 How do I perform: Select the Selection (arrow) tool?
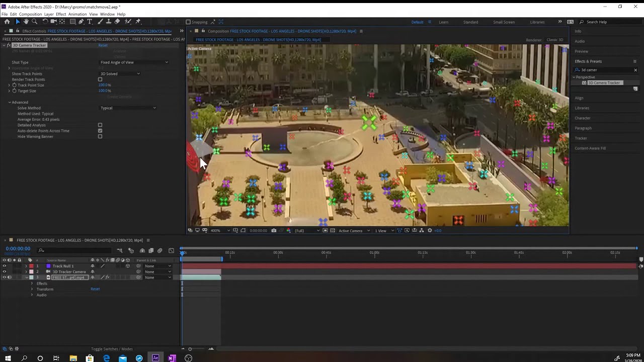18,22
